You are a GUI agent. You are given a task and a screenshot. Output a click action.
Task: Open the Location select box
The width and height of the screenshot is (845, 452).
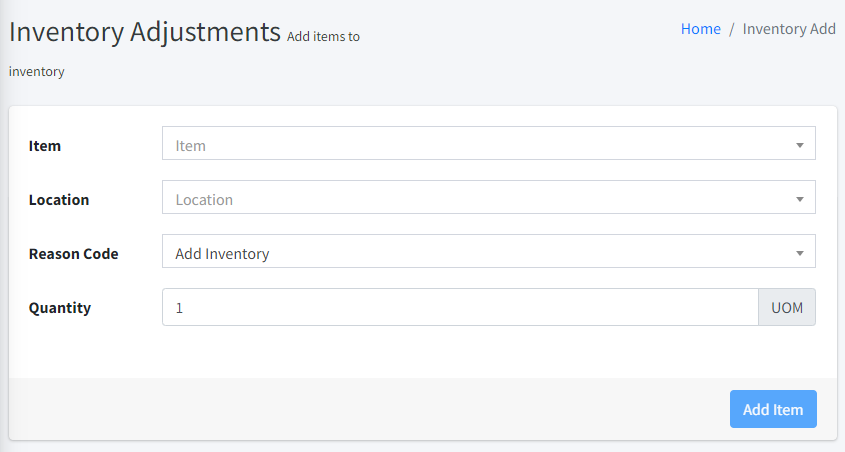480,200
